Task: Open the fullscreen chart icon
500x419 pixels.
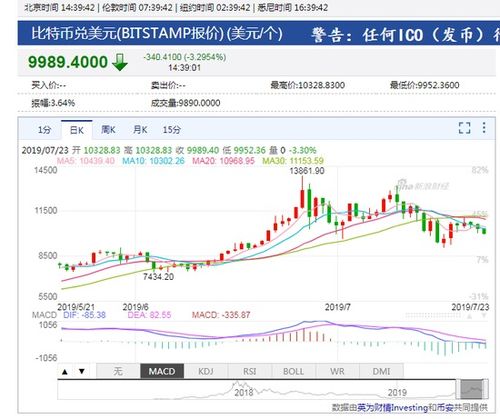Action: 464,128
